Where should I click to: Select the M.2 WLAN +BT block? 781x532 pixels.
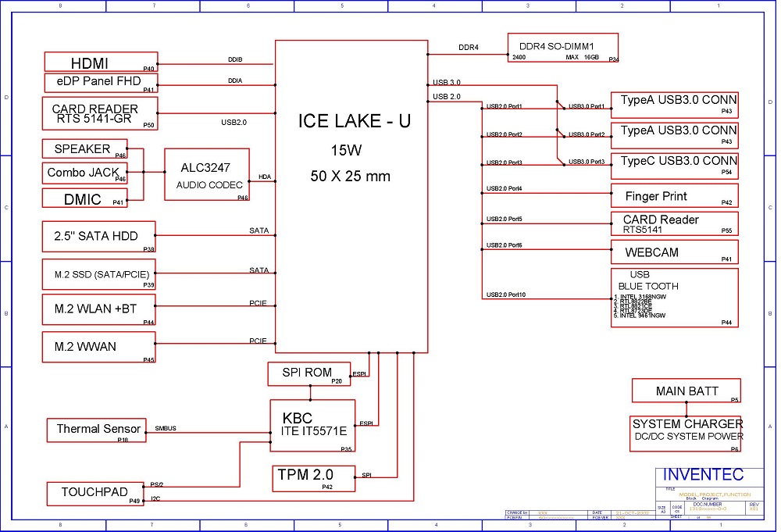[x=99, y=309]
